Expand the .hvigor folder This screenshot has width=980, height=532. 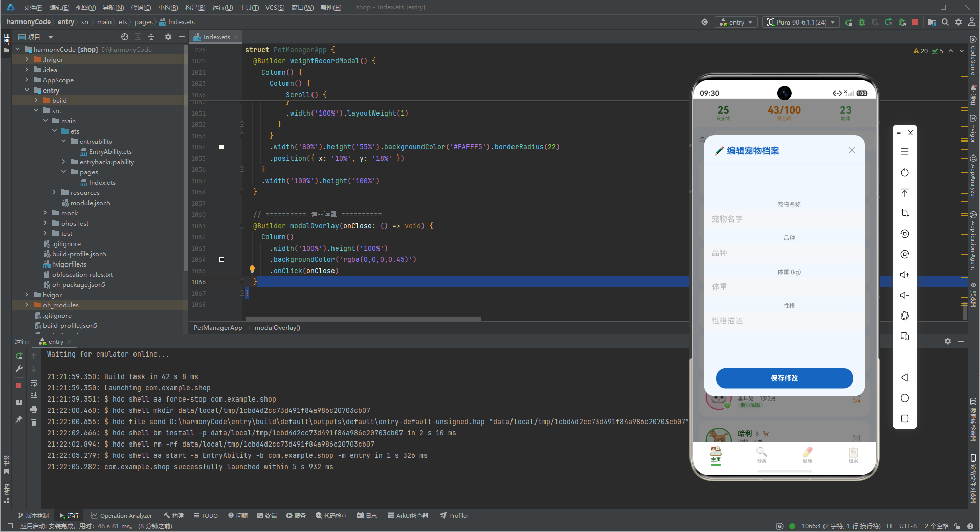[x=27, y=60]
